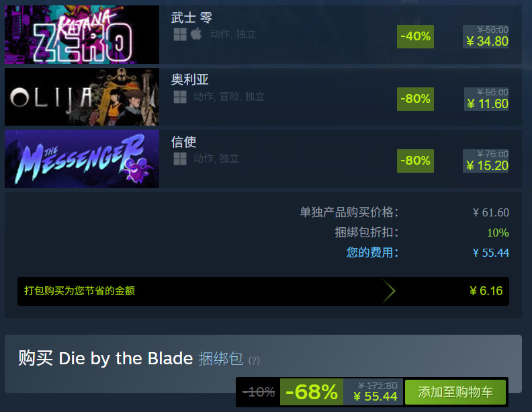This screenshot has width=532, height=412.
Task: Click the 打包购买为您节省的金额 savings bar
Action: pyautogui.click(x=263, y=291)
